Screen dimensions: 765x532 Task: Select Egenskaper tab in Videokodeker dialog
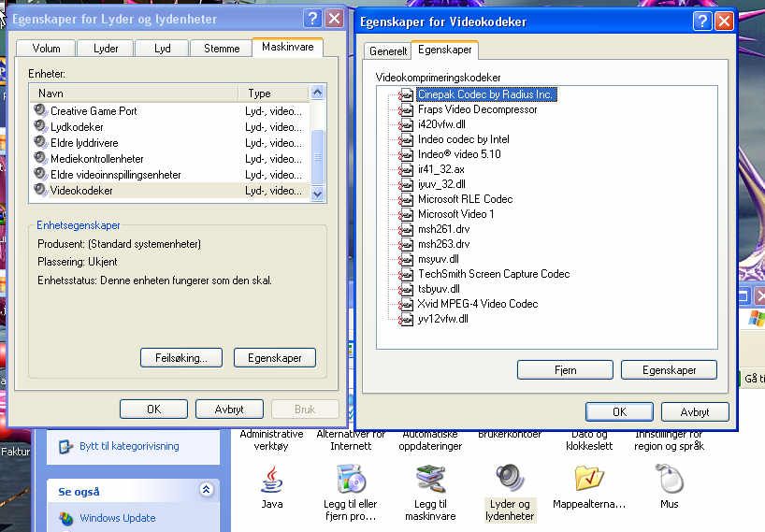pyautogui.click(x=445, y=50)
